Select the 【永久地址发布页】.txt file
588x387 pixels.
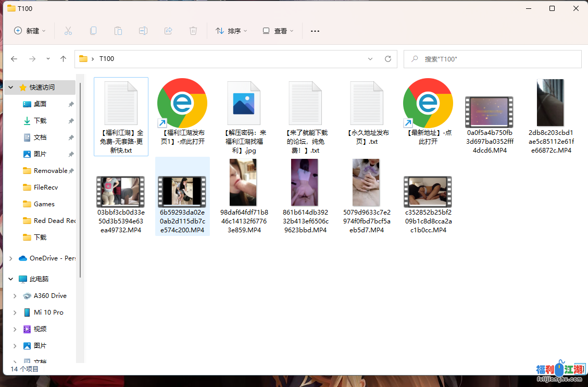tap(367, 114)
